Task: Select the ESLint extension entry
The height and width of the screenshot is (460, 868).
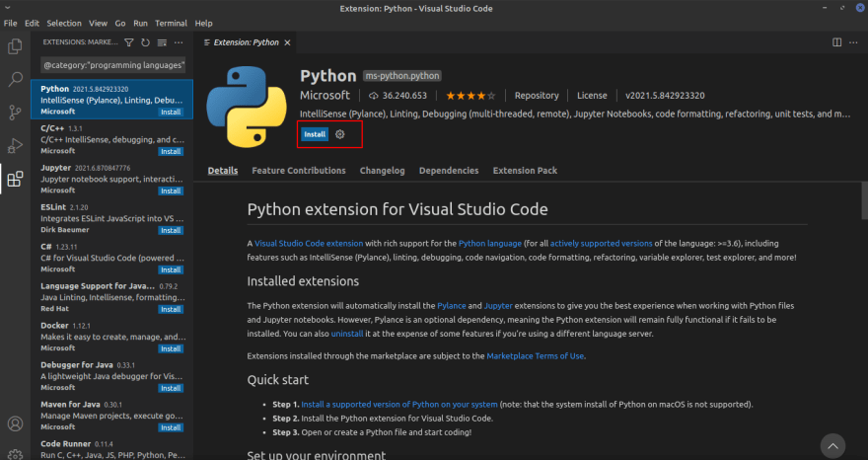Action: pos(111,218)
